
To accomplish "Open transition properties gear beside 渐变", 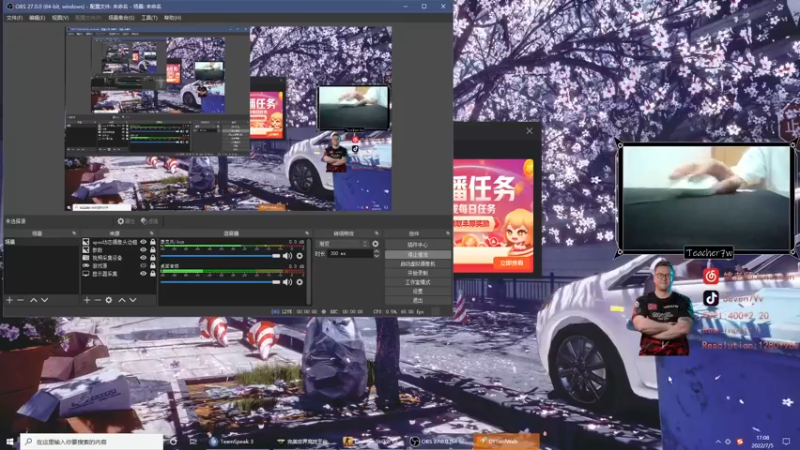I will pos(376,244).
